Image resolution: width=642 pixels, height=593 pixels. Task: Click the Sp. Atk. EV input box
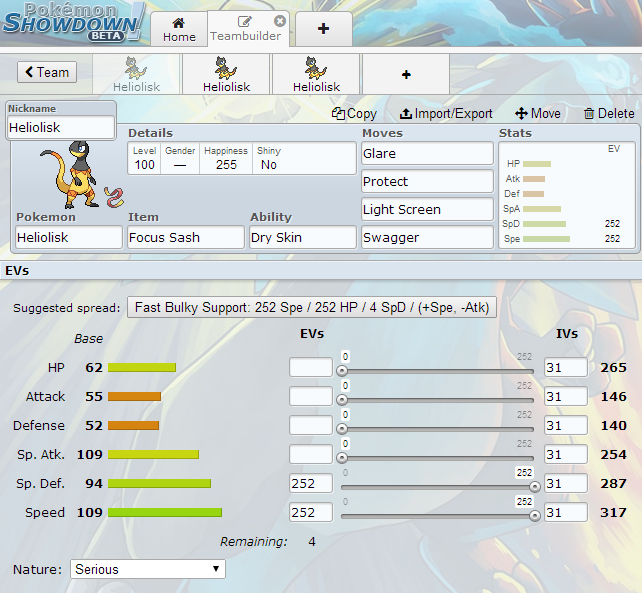(311, 455)
